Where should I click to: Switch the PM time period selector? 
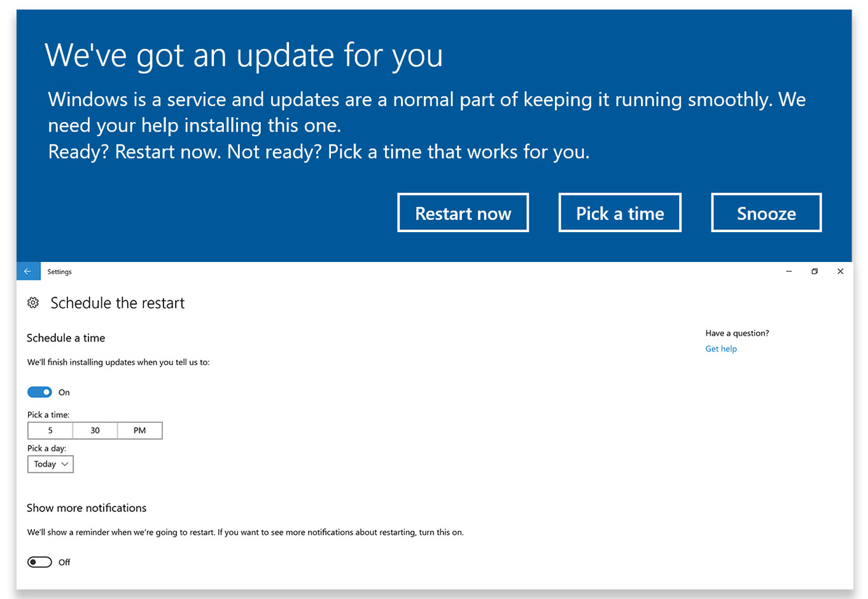point(139,430)
